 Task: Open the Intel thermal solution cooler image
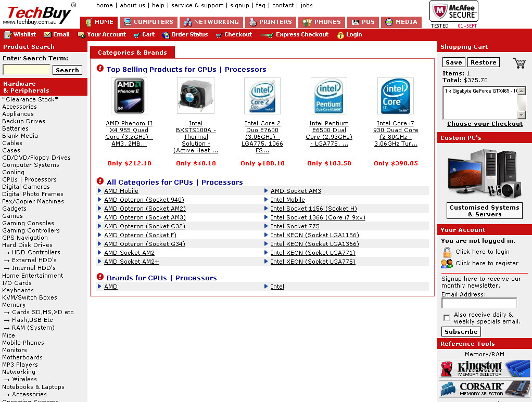pos(196,96)
